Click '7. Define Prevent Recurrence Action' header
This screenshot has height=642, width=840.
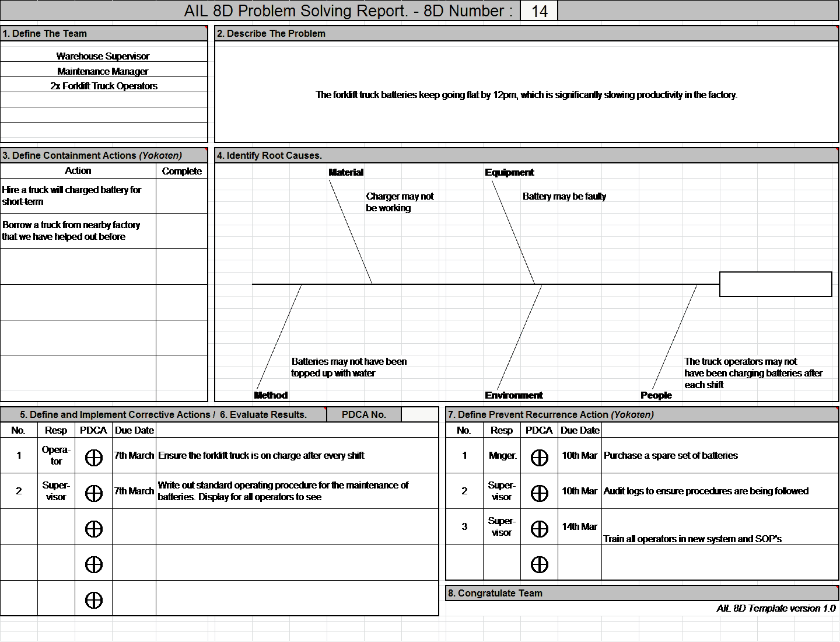642,414
